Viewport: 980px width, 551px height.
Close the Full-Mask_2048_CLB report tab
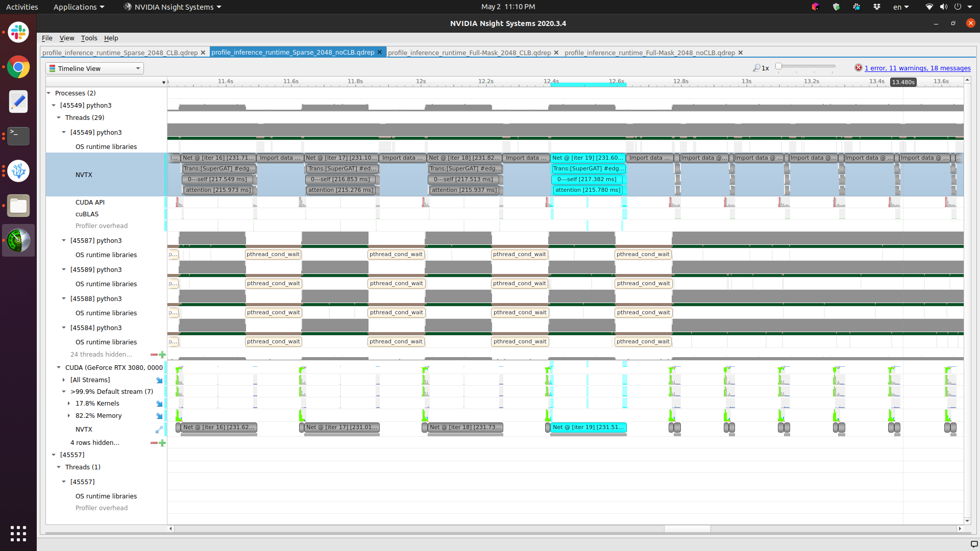coord(556,53)
